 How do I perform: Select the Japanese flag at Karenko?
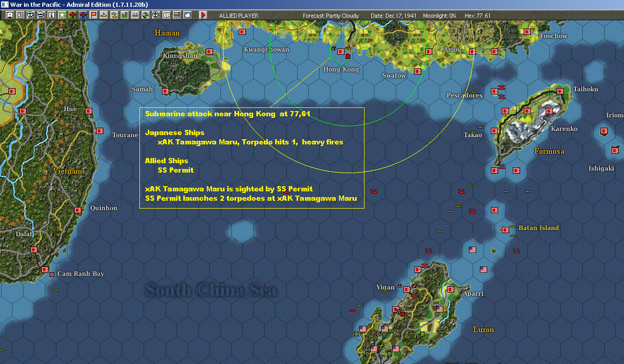[x=549, y=111]
